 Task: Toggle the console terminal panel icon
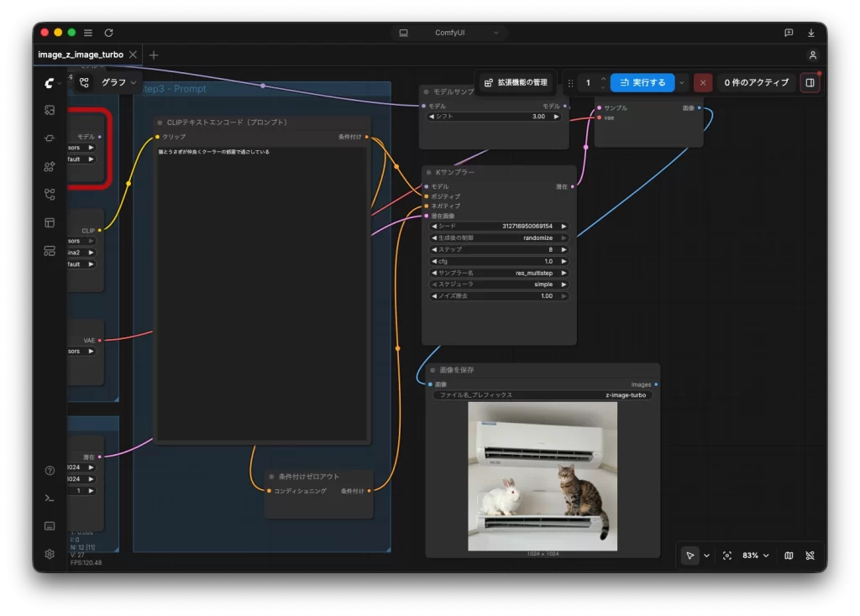tap(50, 499)
